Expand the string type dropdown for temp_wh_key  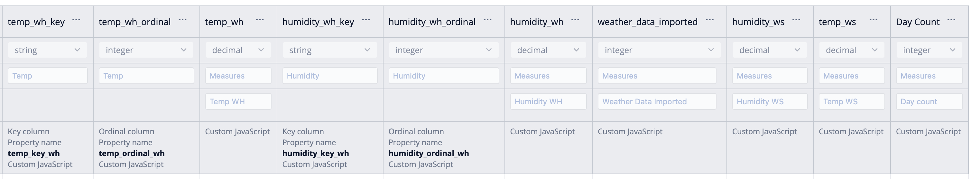tap(47, 50)
